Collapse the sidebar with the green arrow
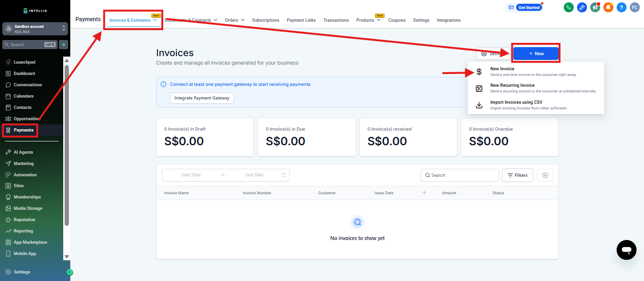 70,272
